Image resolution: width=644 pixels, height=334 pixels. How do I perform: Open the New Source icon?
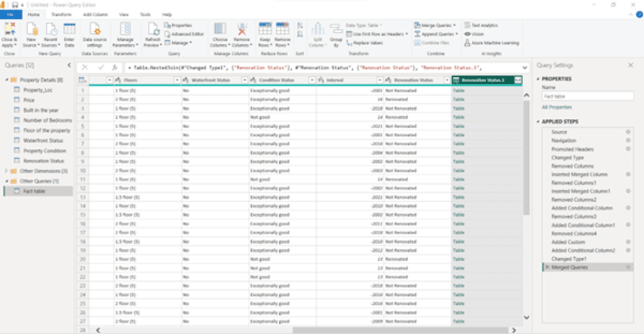click(32, 30)
